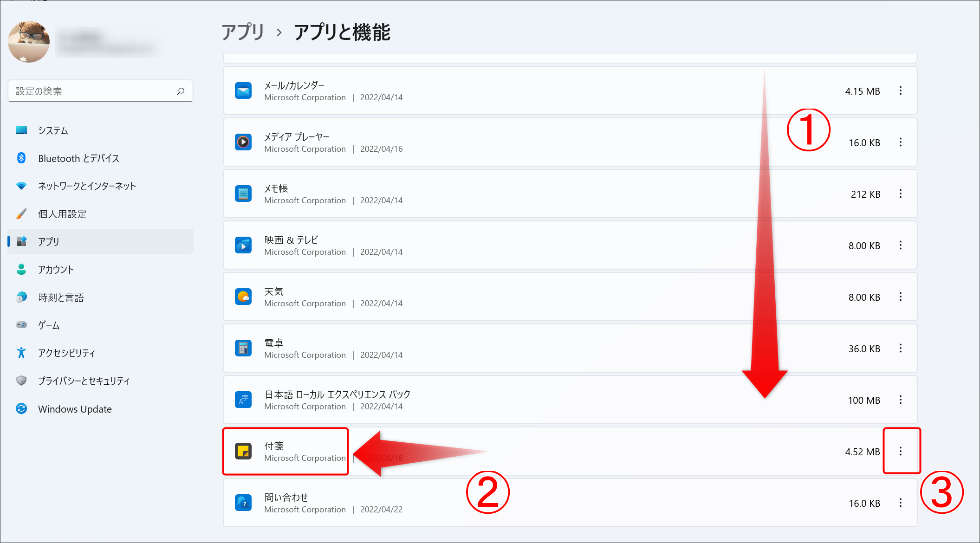Click the 付箋 sticky notes app icon

(x=243, y=452)
